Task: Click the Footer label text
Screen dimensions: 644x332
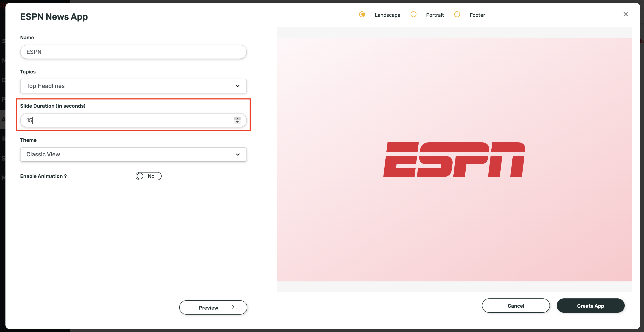Action: pos(477,15)
